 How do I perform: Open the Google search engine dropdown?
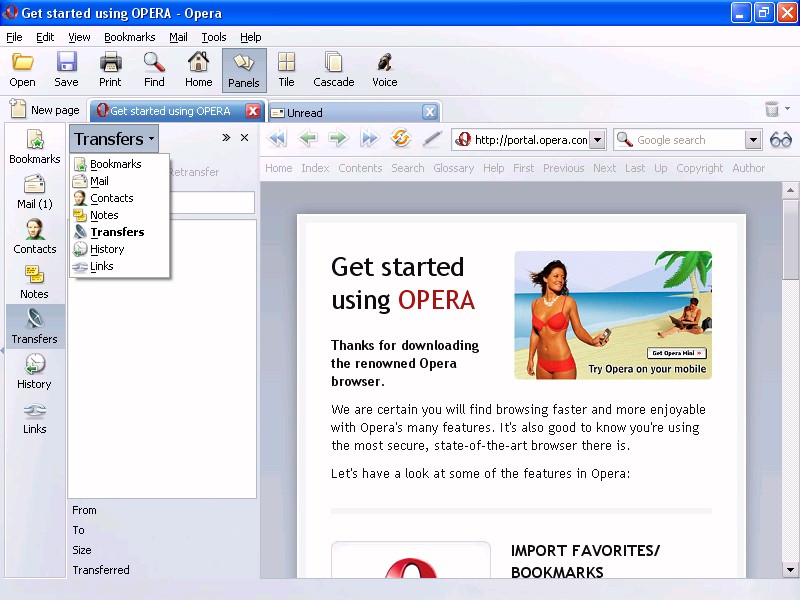[x=753, y=140]
